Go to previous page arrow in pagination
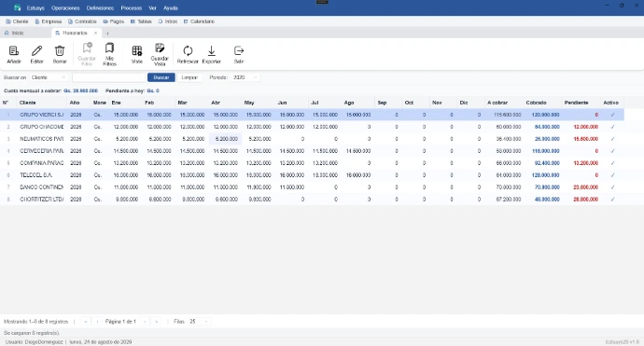This screenshot has height=346, width=644. (97, 322)
